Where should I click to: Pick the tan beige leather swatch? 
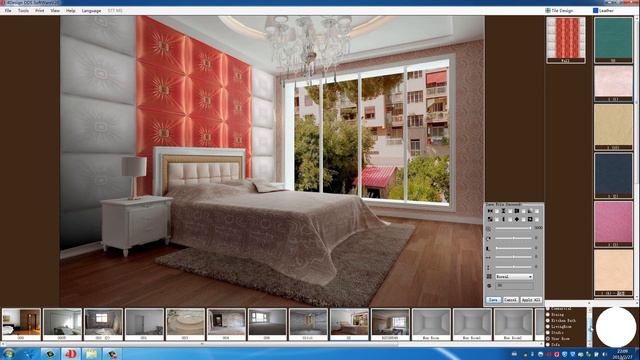pyautogui.click(x=613, y=127)
